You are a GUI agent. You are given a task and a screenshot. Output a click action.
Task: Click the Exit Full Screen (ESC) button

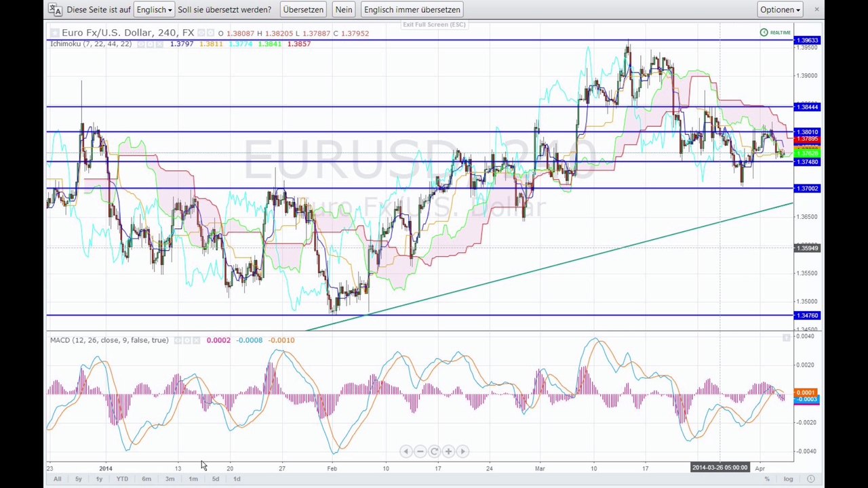[x=434, y=24]
